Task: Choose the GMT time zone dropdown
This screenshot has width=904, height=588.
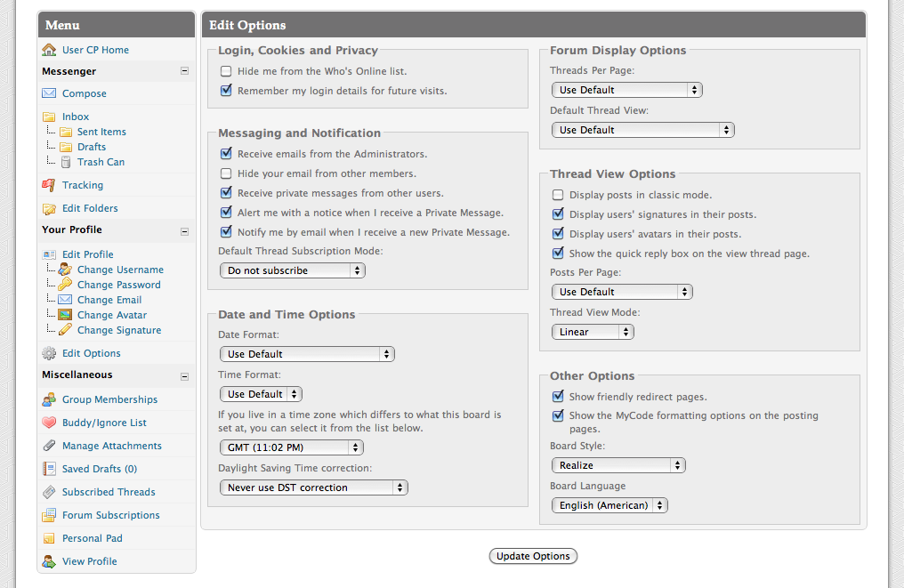Action: (292, 447)
